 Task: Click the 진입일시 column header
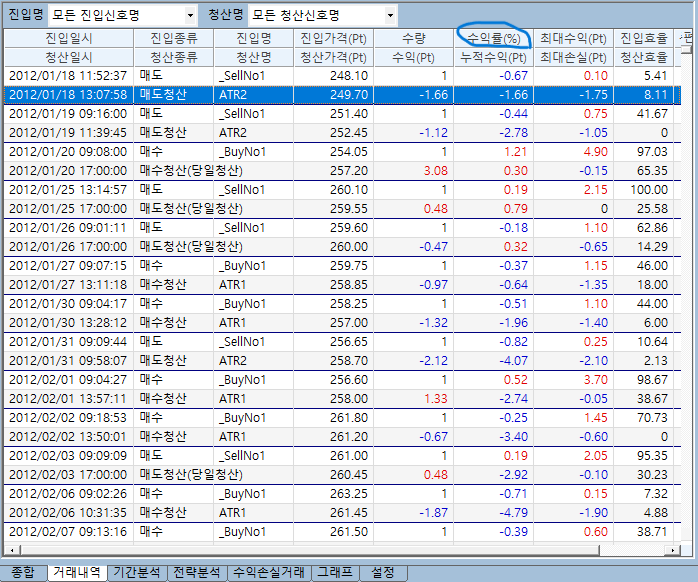point(68,38)
